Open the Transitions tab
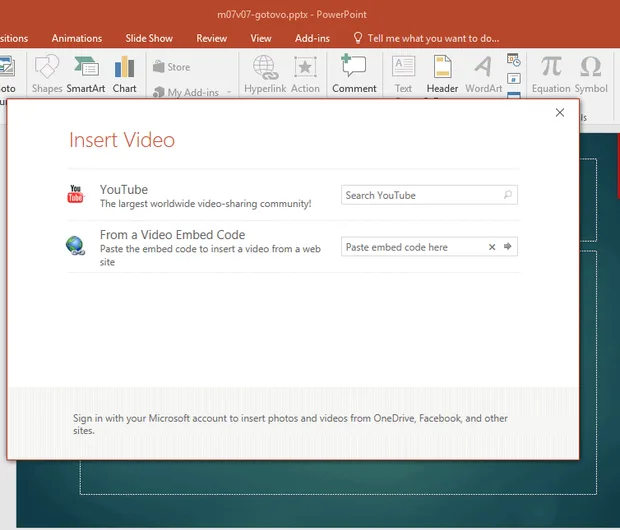Screen dimensions: 620x530 tap(14, 38)
